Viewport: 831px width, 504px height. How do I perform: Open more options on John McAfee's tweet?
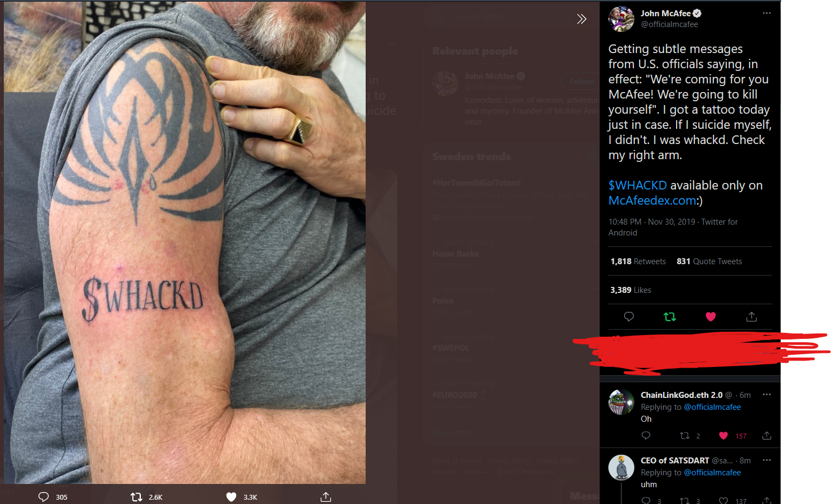click(767, 14)
